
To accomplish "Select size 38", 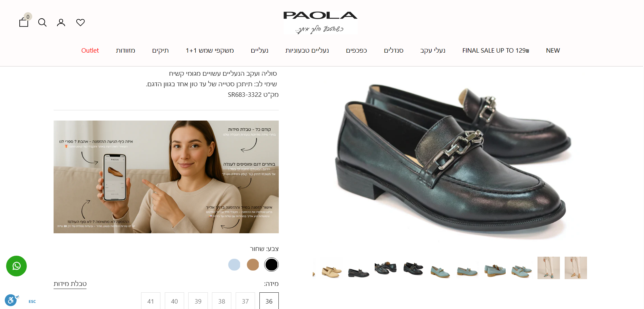I will pos(222,301).
